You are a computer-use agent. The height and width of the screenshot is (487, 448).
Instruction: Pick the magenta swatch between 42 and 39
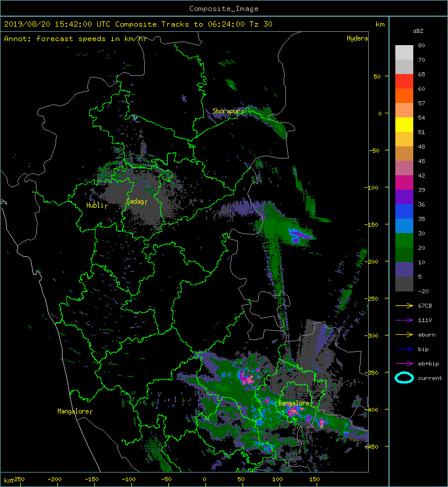pos(404,183)
